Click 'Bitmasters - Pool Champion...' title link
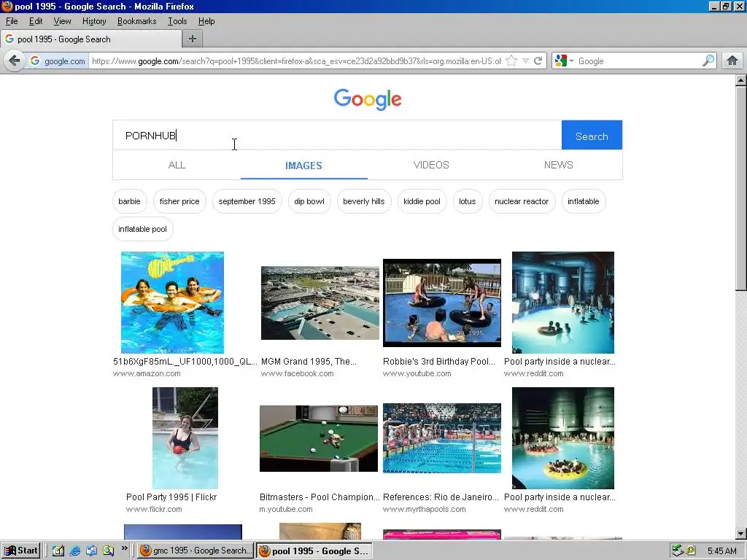This screenshot has width=747, height=560. click(320, 497)
